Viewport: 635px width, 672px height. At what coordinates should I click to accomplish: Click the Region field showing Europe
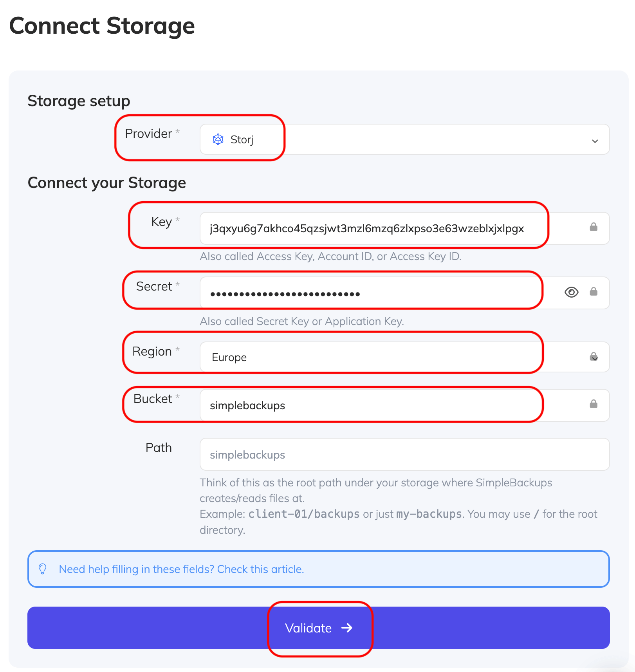tap(370, 357)
